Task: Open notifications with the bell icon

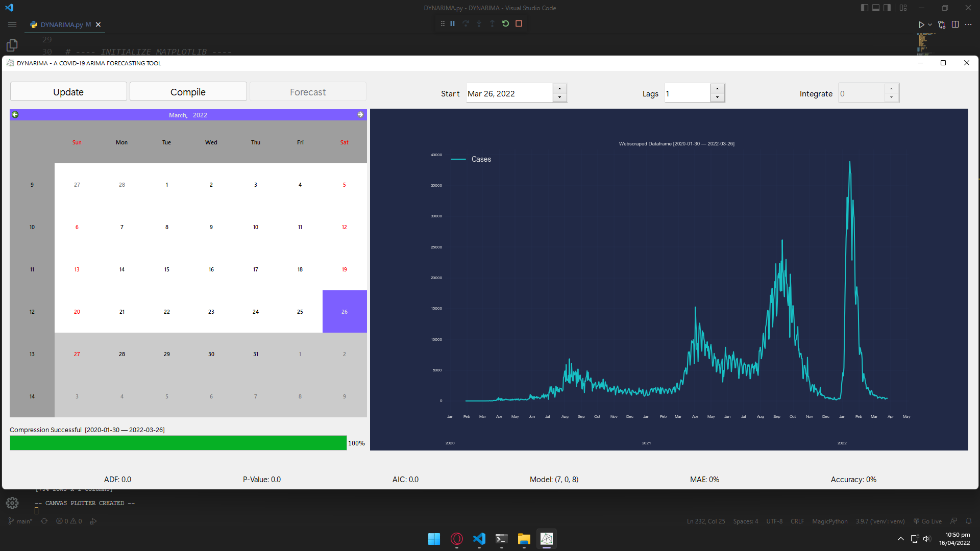Action: [x=969, y=521]
